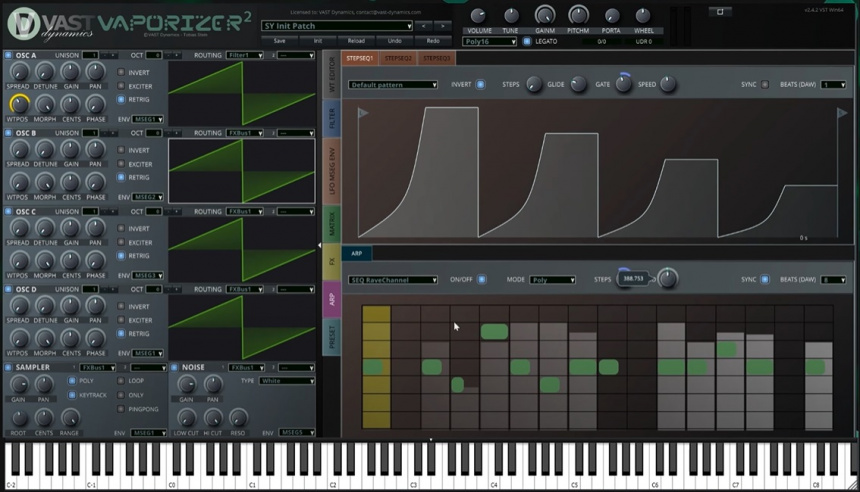This screenshot has width=860, height=492.
Task: Click the Save button
Action: pyautogui.click(x=280, y=41)
